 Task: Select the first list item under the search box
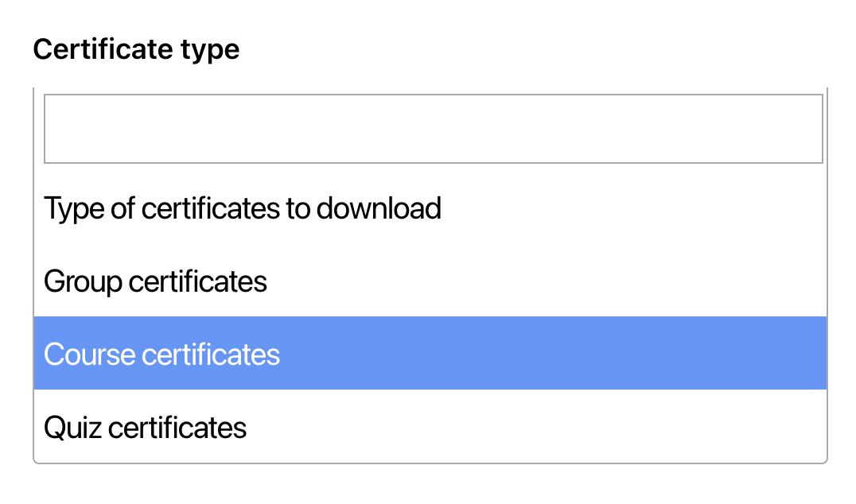click(x=243, y=208)
